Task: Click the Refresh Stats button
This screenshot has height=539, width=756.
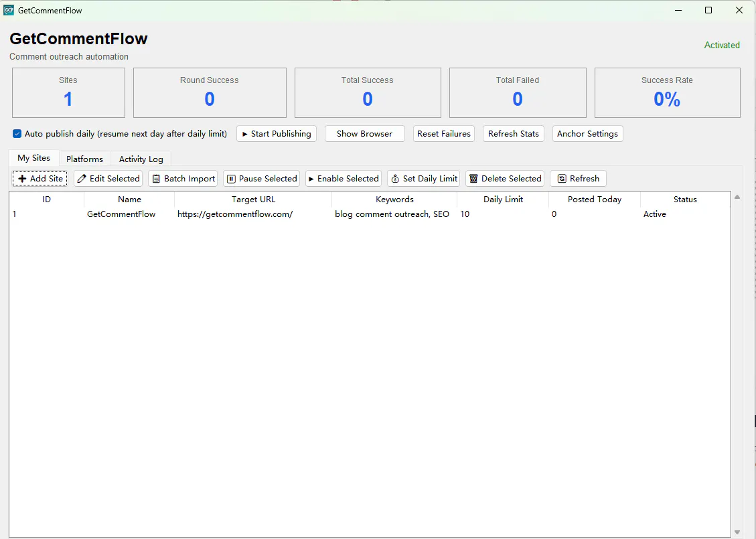Action: click(x=514, y=133)
